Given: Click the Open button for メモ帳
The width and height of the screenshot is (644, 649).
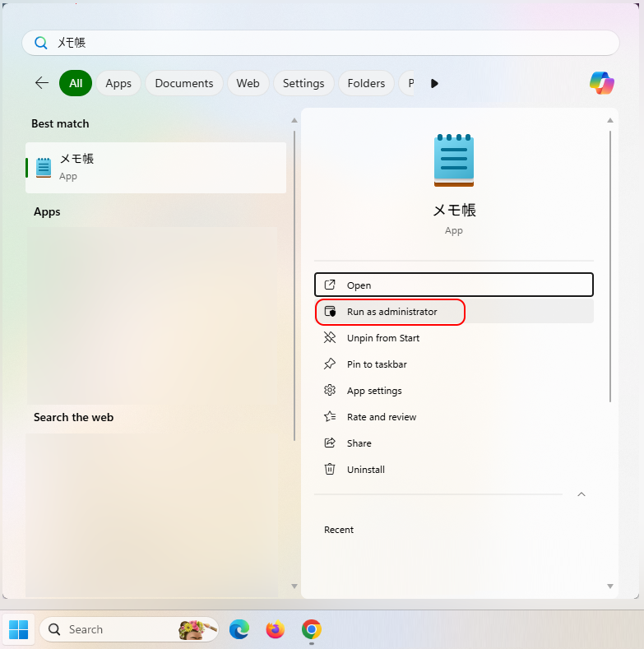Looking at the screenshot, I should 453,285.
